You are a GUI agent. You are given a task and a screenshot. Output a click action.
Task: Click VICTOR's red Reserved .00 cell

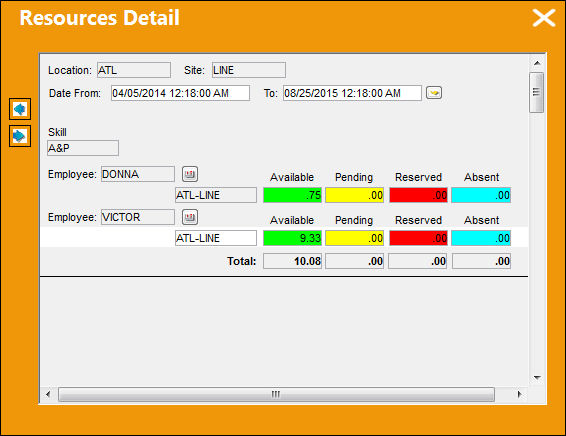coord(418,238)
